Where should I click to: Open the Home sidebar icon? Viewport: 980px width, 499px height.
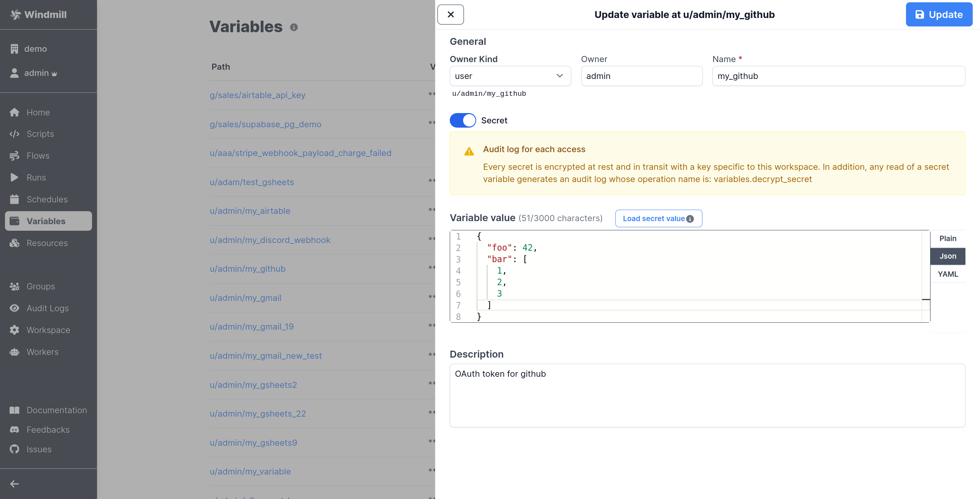(15, 112)
